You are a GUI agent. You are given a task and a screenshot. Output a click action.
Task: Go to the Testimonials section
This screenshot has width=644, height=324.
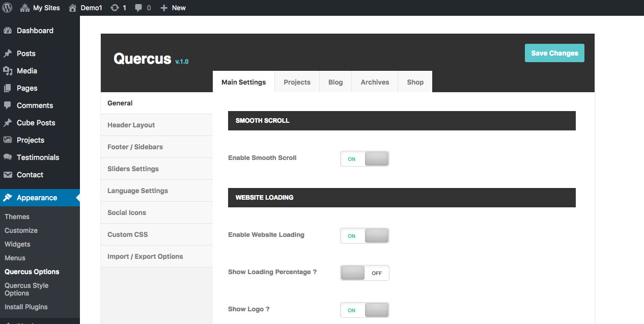point(38,157)
